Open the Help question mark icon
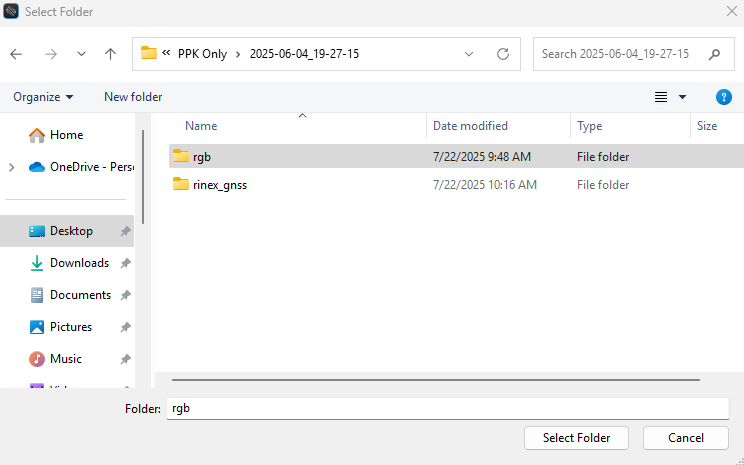Image resolution: width=744 pixels, height=465 pixels. coord(724,97)
